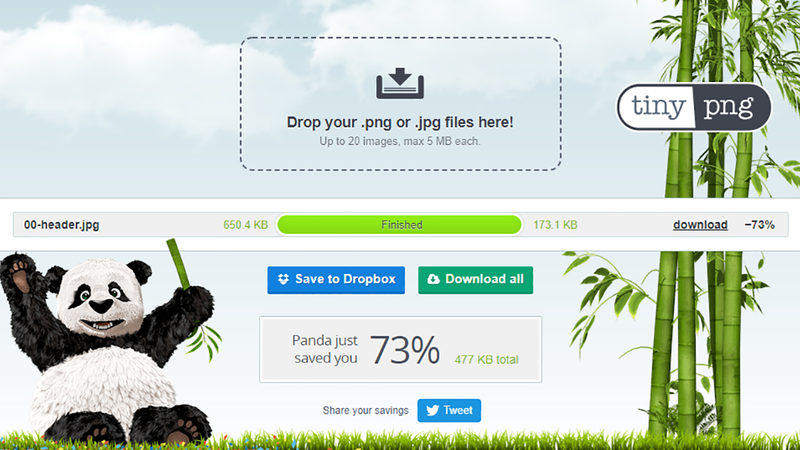
Task: Open the download link for 00-header.jpg
Action: click(x=700, y=224)
